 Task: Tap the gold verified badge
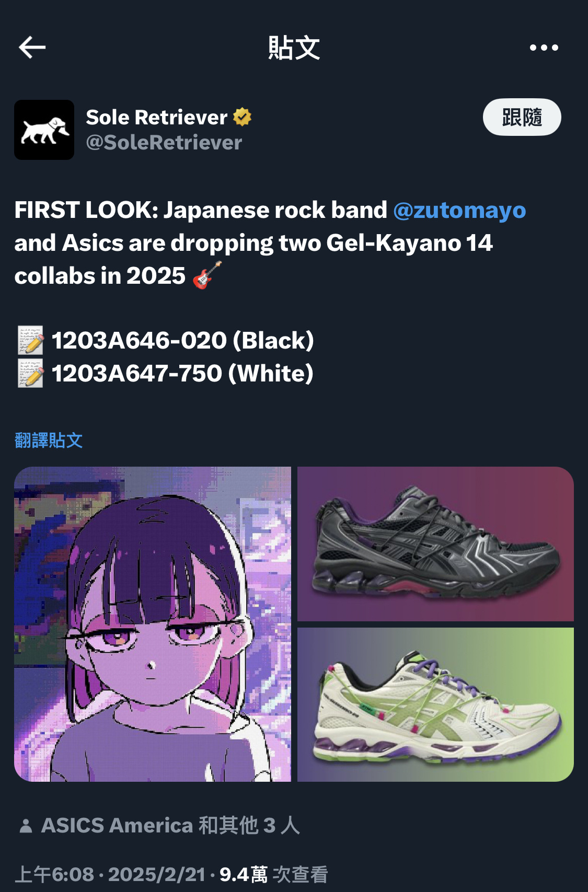click(242, 117)
